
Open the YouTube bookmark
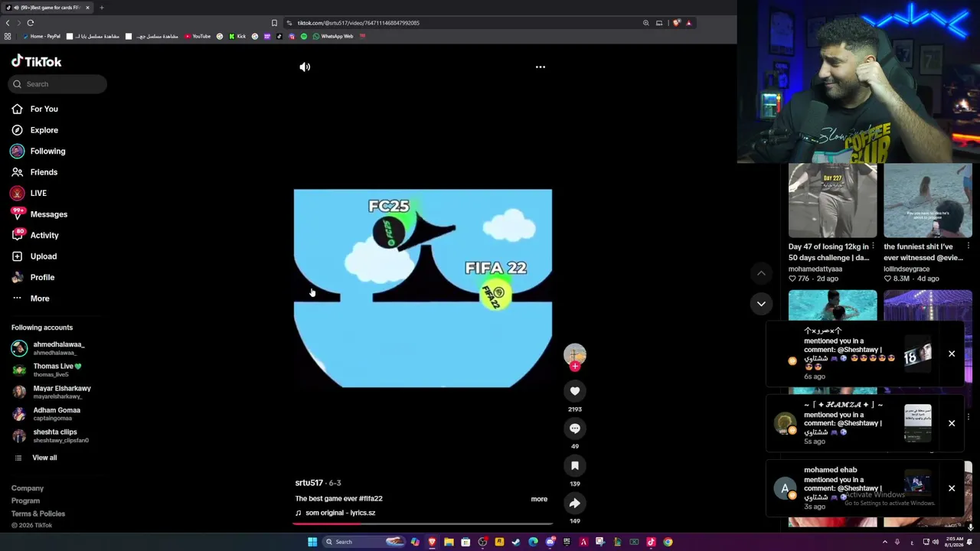click(198, 36)
